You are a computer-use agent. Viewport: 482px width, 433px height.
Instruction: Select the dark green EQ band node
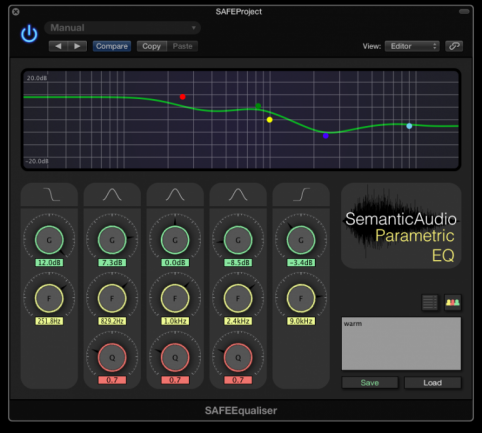(x=258, y=106)
